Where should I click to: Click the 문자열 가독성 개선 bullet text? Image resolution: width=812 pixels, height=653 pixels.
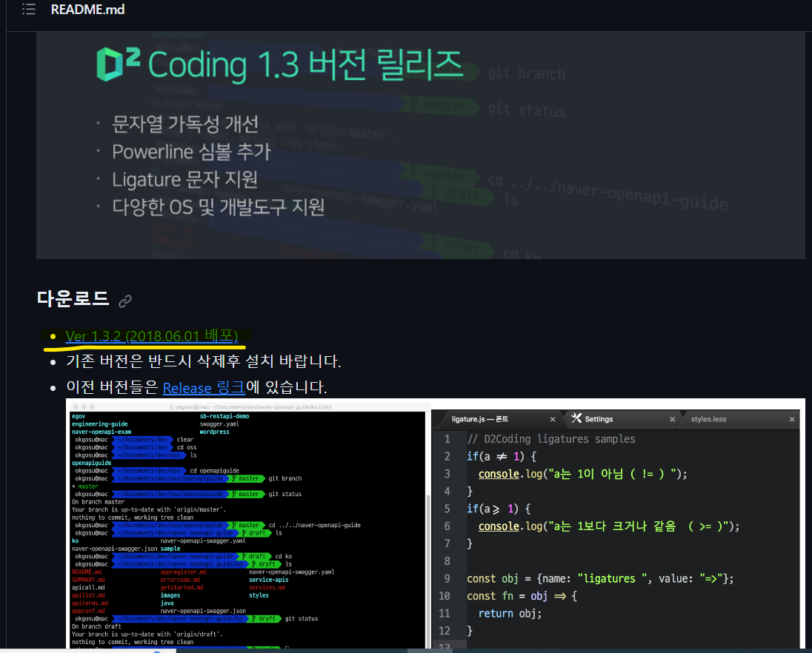(x=185, y=124)
